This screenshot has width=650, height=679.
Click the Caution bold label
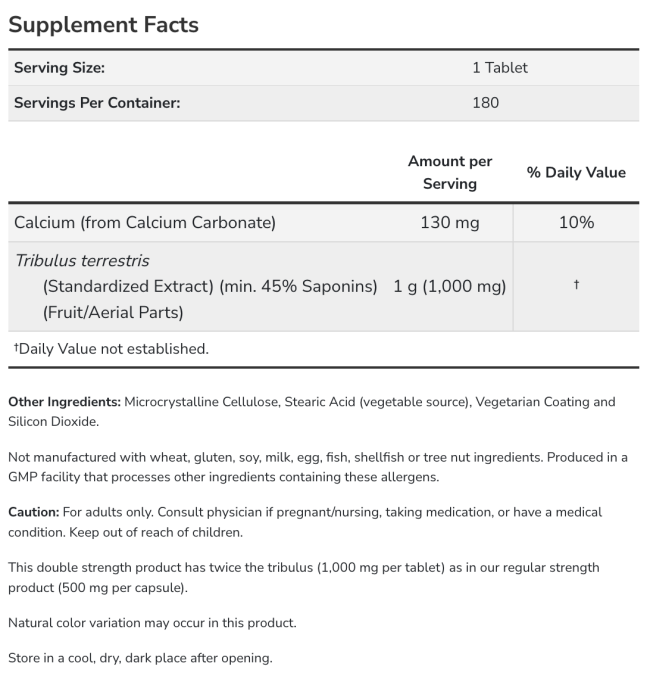(34, 512)
